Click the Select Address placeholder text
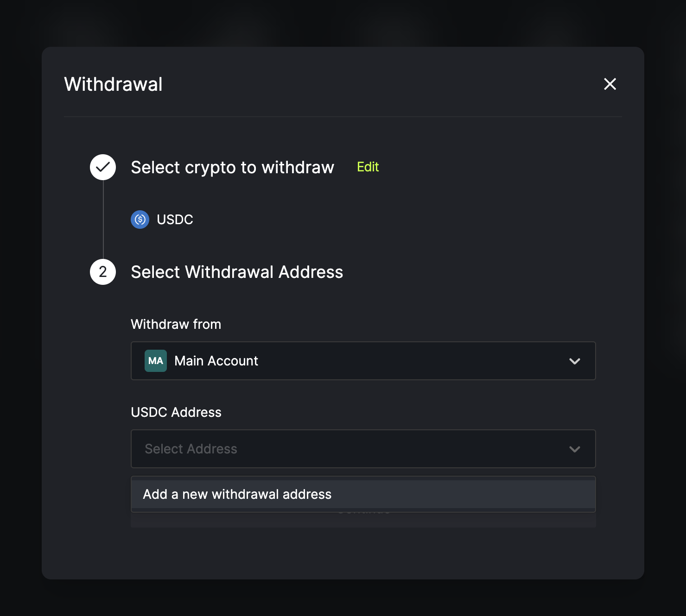This screenshot has height=616, width=686. 191,449
